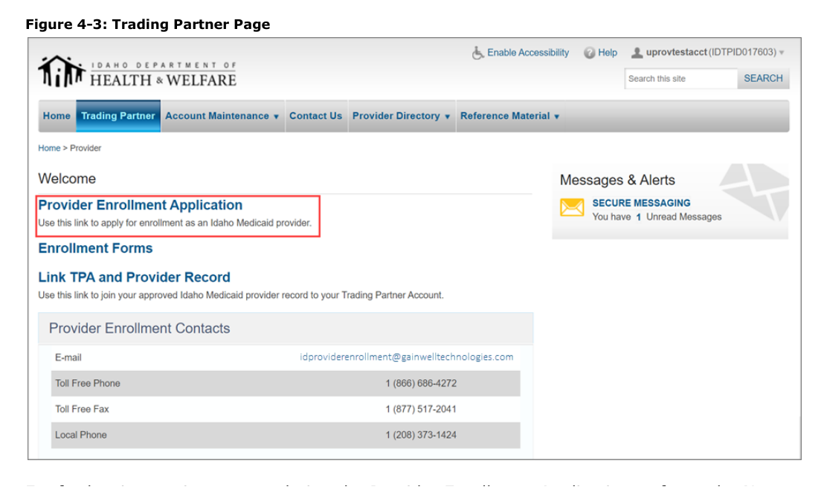Viewport: 824px width, 504px height.
Task: Click the Welcome heading
Action: coord(67,178)
